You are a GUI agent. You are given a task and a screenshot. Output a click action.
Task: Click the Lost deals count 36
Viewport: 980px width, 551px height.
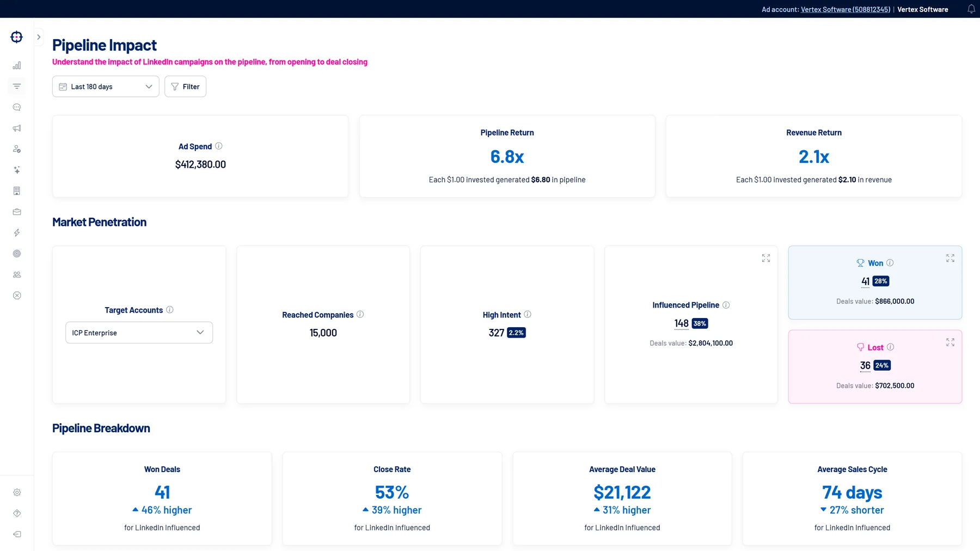[x=865, y=365]
